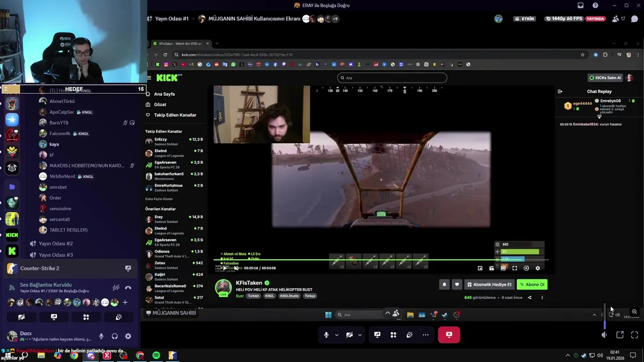Open the stream chat bubble icon

pos(634,19)
